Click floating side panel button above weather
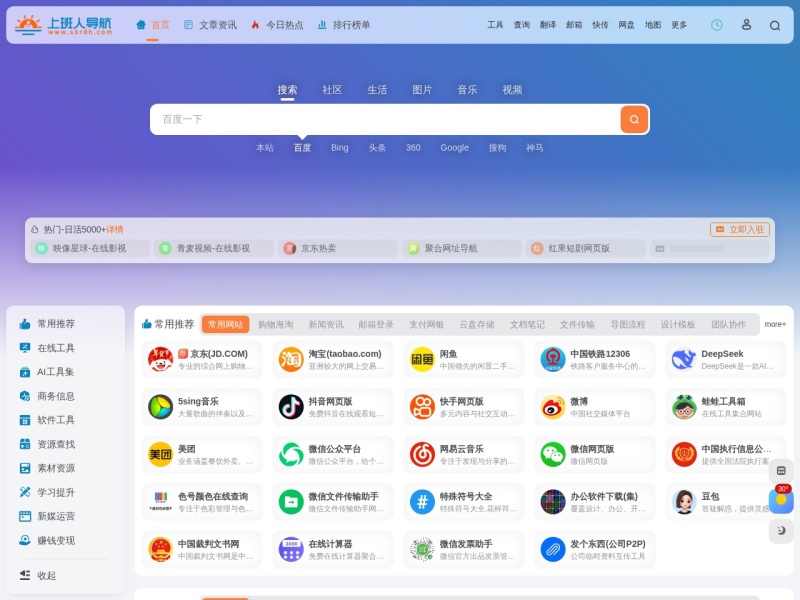This screenshot has width=800, height=600. (x=781, y=470)
